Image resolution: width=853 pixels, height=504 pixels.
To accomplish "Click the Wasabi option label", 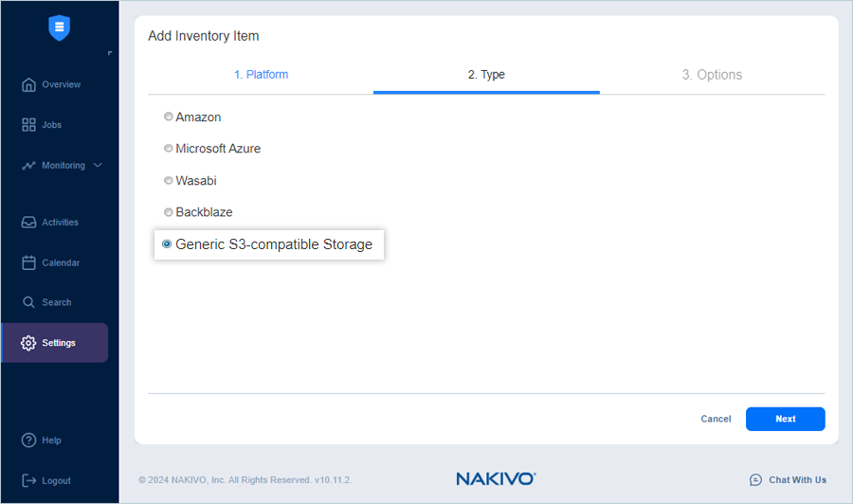I will tap(196, 181).
